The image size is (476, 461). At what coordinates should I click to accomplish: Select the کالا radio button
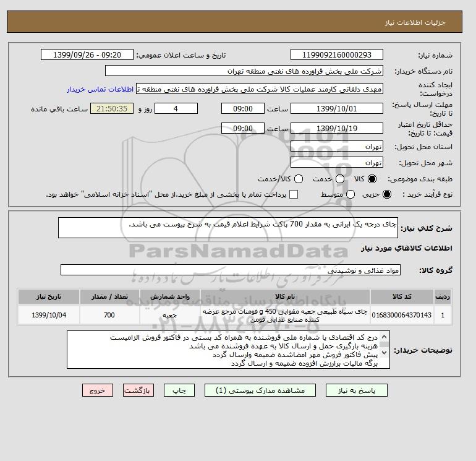(372, 179)
